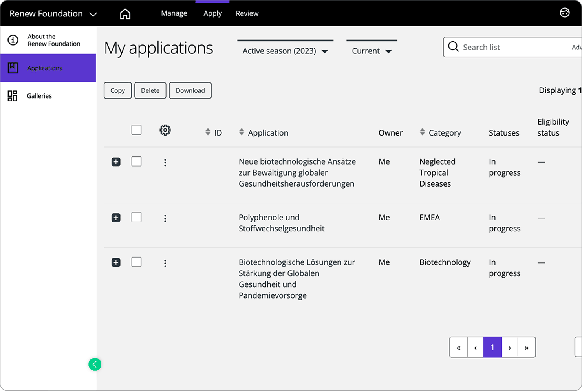This screenshot has width=582, height=392.
Task: Click the My applications page heading
Action: pos(159,48)
